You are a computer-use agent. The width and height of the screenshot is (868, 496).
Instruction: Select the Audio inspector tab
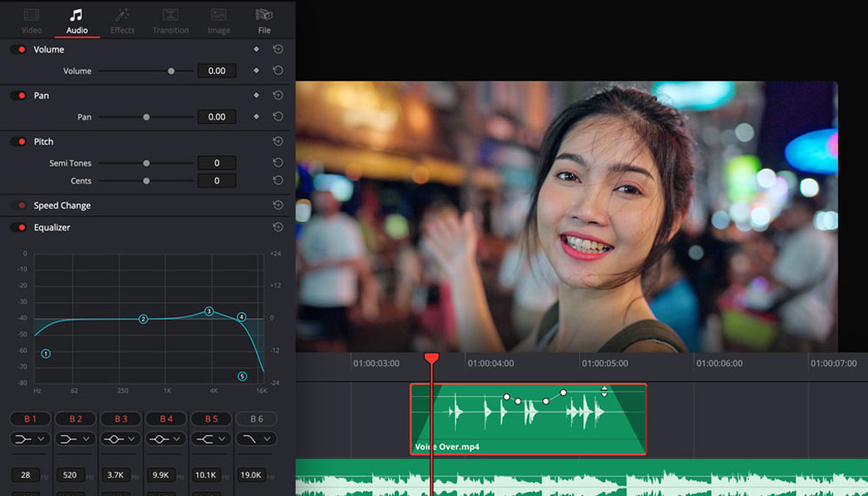(77, 21)
